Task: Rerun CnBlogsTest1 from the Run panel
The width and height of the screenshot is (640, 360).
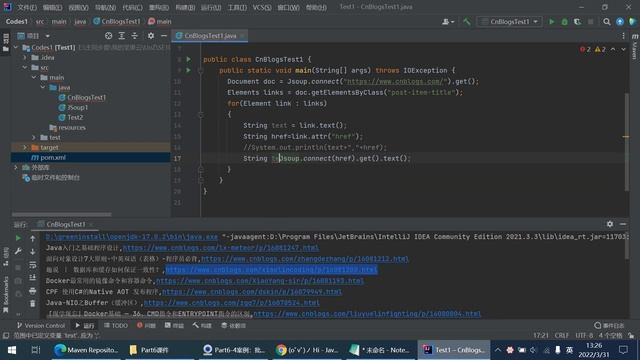Action: pyautogui.click(x=18, y=238)
